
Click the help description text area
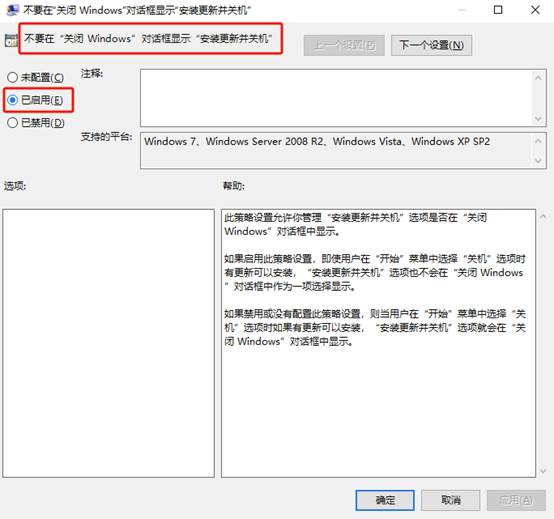click(378, 343)
